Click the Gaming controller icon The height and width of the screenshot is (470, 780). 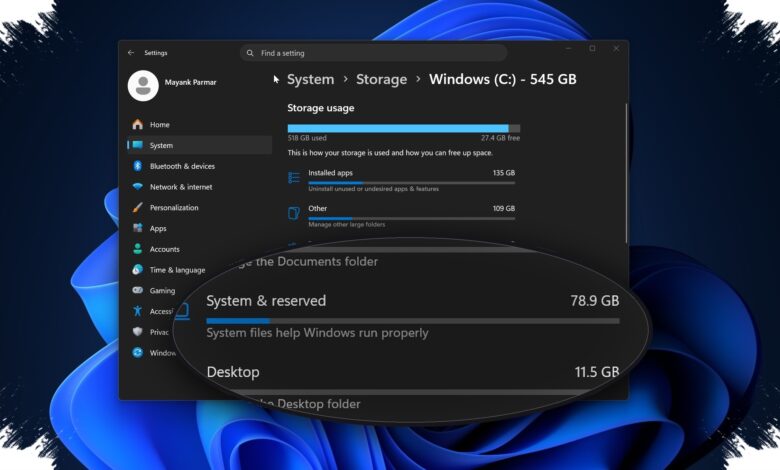138,290
